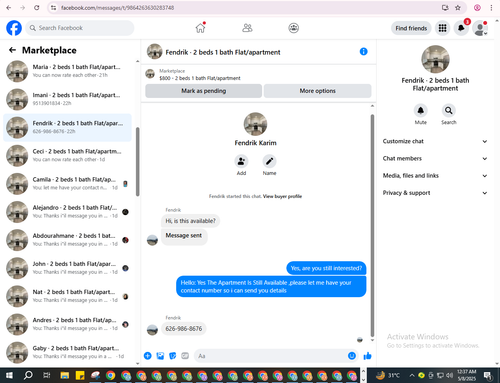Open View buyer profile link
Image resolution: width=500 pixels, height=383 pixels.
pos(282,196)
